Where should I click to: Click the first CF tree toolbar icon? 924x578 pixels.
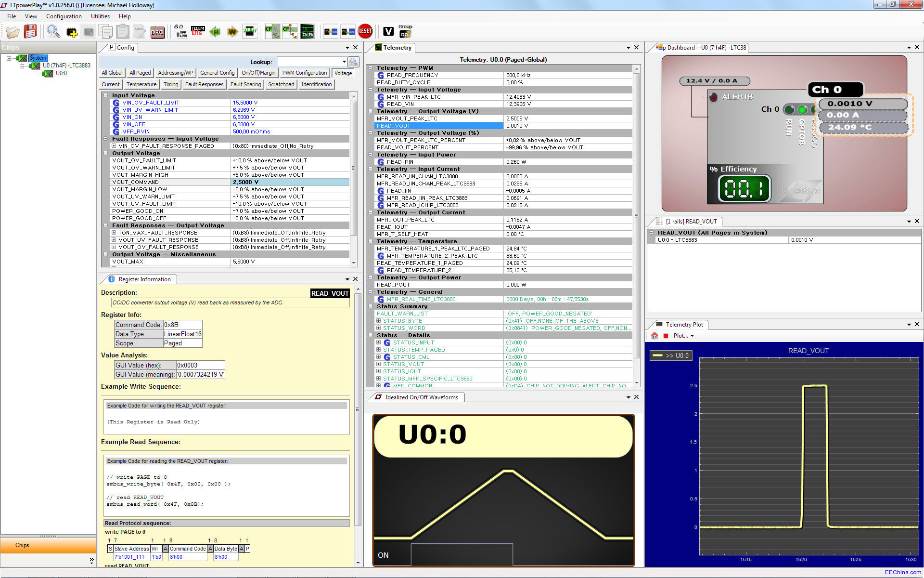pyautogui.click(x=272, y=32)
